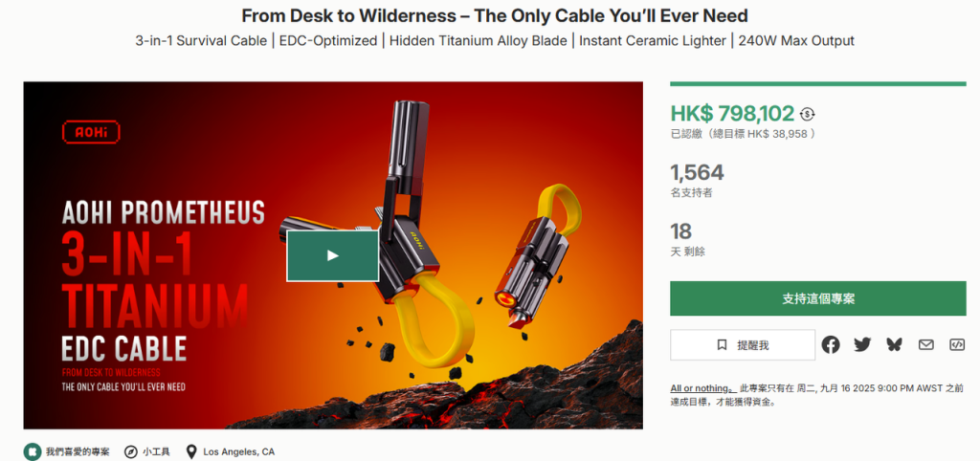Click the green funding progress bar
The image size is (980, 461).
click(x=818, y=84)
